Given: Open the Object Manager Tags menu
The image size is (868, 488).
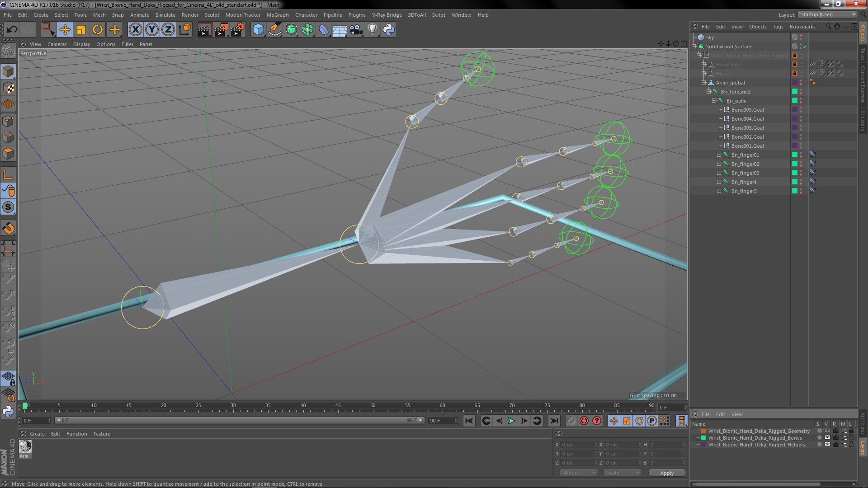Looking at the screenshot, I should [778, 27].
